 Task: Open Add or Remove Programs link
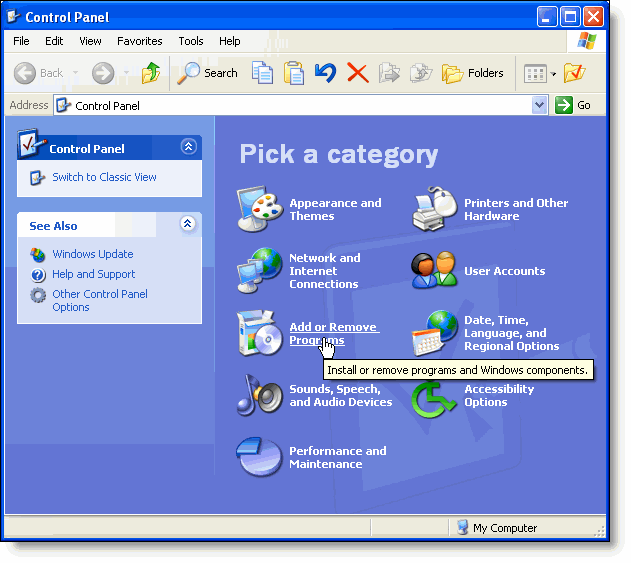(x=334, y=334)
